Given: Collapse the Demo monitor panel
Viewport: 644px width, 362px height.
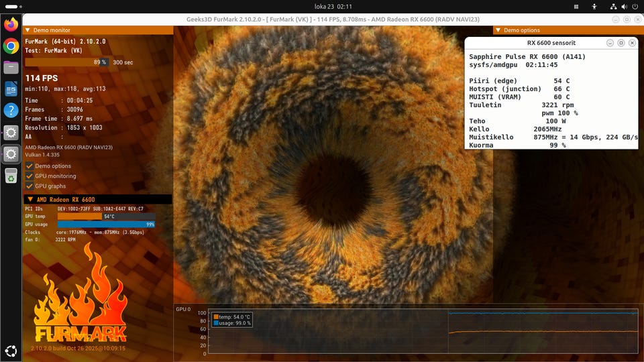Looking at the screenshot, I should coord(28,30).
